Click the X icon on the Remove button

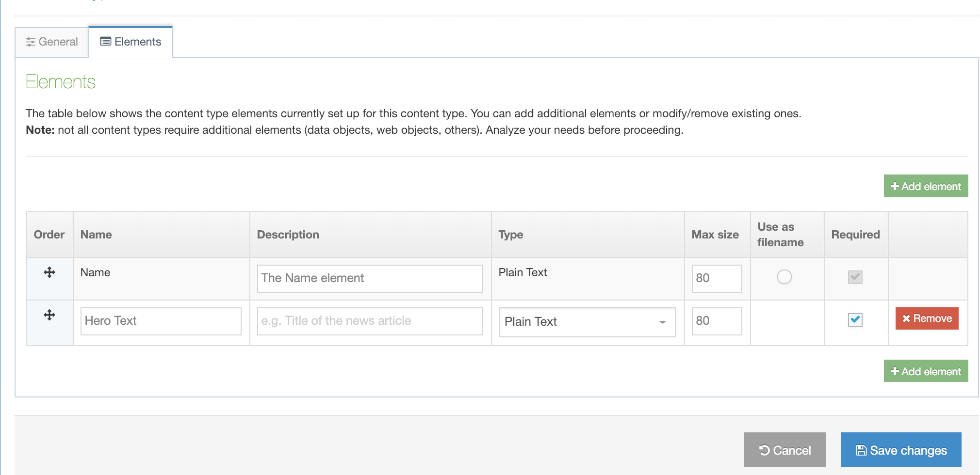[906, 318]
